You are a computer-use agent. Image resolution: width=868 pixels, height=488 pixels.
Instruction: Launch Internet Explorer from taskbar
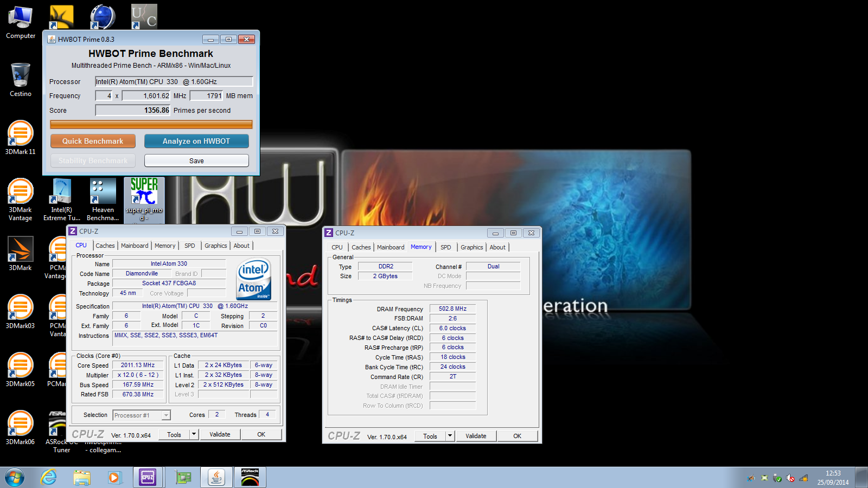(49, 478)
